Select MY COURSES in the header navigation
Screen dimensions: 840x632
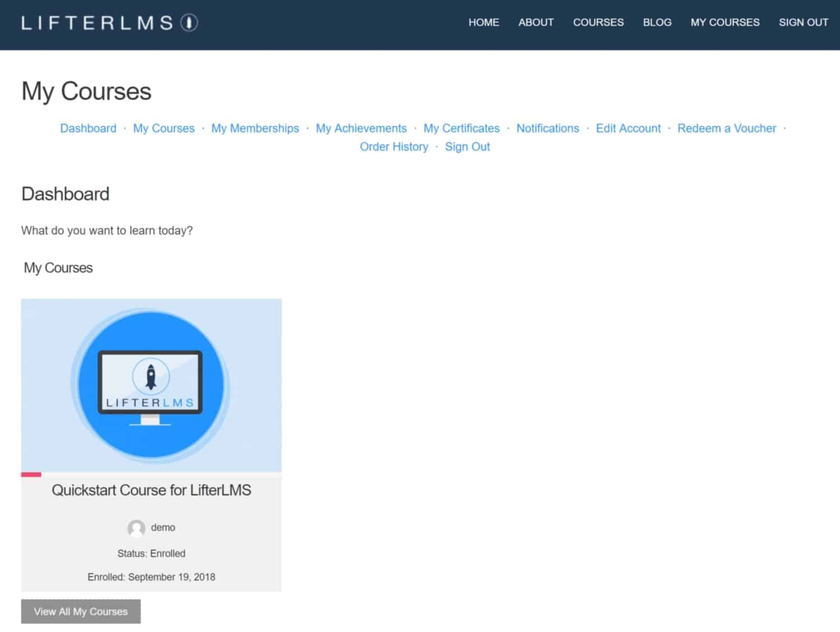tap(725, 22)
